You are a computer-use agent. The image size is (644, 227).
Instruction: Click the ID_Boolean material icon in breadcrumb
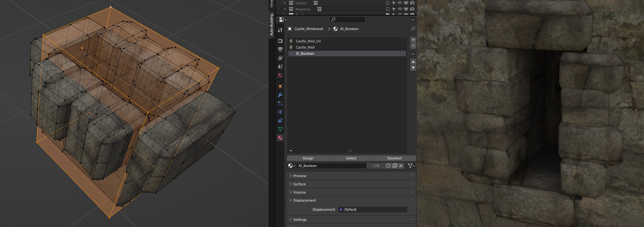(336, 29)
